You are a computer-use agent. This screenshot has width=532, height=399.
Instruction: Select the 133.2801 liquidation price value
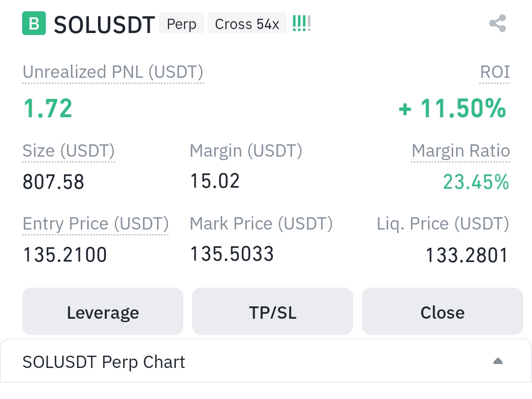[466, 255]
